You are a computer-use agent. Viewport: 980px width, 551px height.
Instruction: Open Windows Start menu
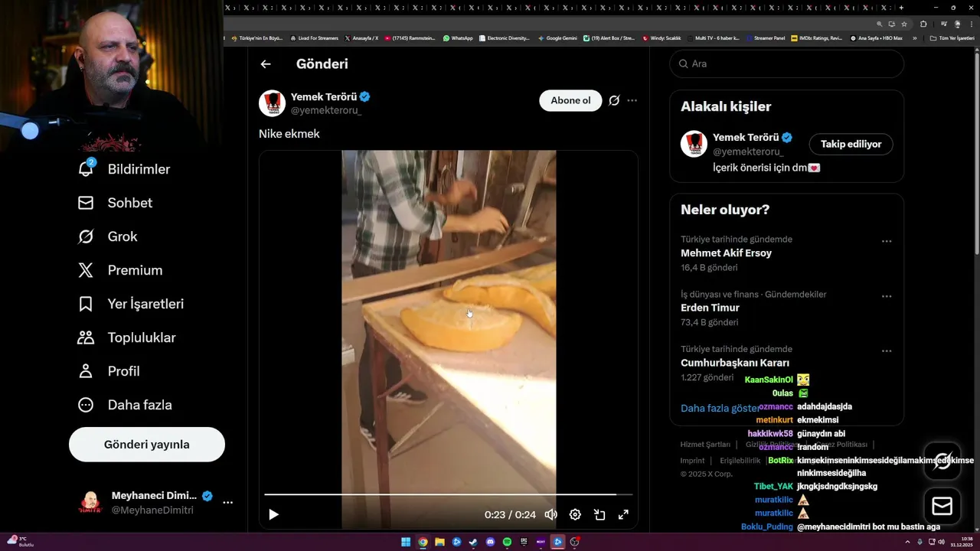coord(406,542)
